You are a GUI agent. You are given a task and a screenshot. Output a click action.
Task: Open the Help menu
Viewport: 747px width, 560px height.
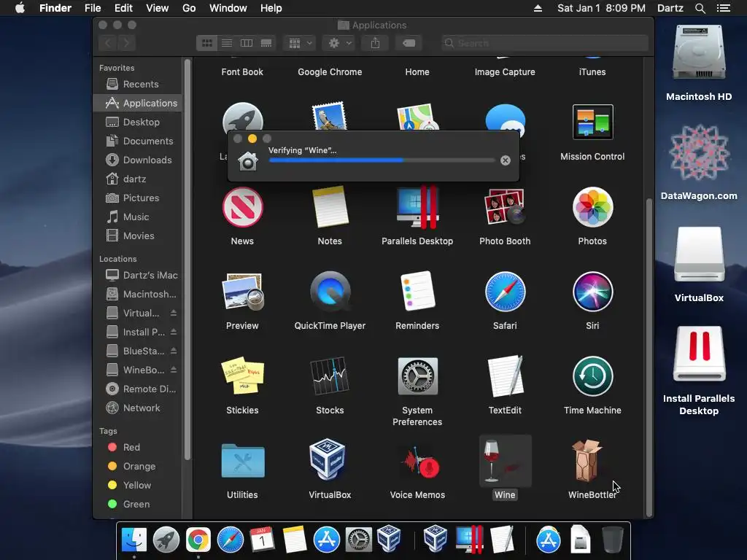click(271, 8)
